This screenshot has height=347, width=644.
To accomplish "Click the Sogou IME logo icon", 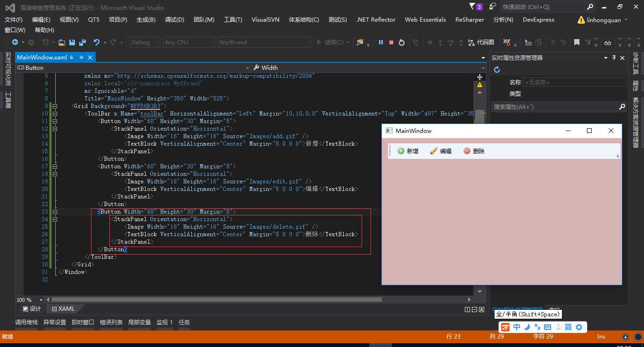I will click(x=505, y=327).
